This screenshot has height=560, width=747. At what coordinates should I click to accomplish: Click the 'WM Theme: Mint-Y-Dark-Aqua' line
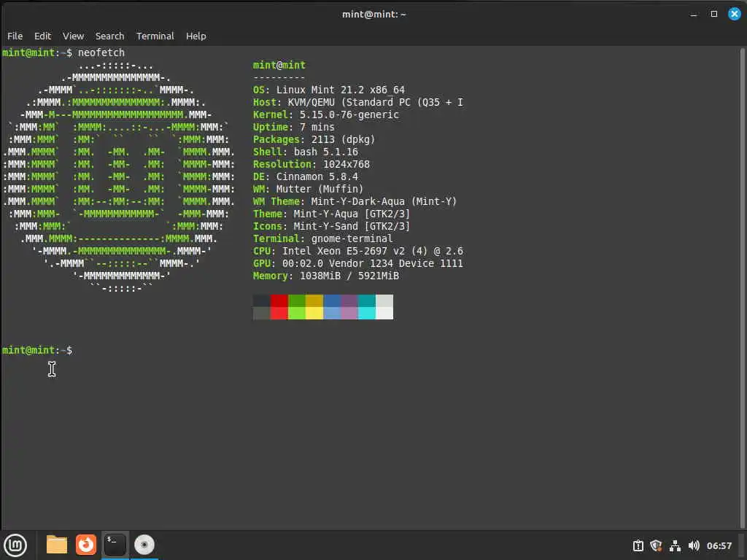click(355, 201)
